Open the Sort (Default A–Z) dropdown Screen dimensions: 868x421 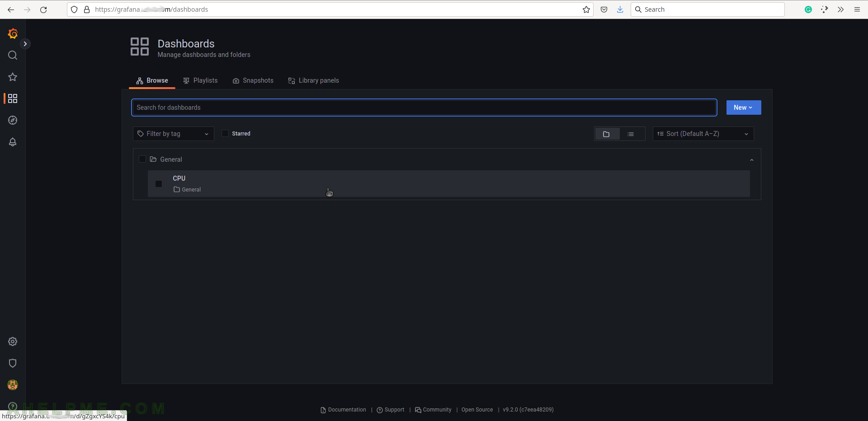(703, 134)
